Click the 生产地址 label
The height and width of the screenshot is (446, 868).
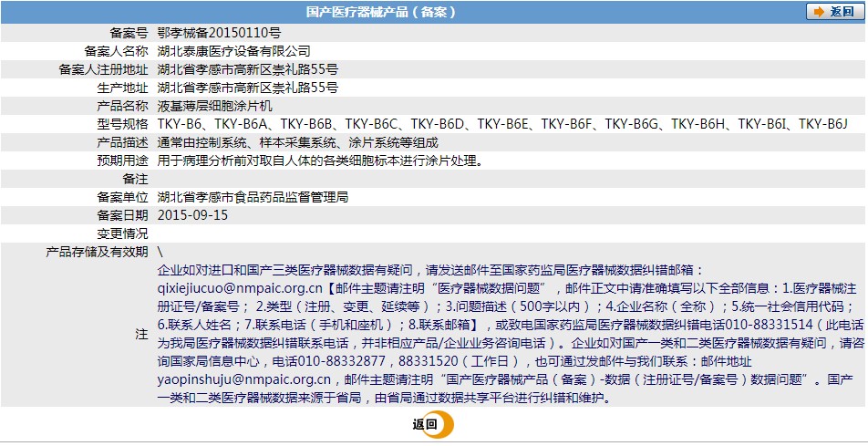123,88
